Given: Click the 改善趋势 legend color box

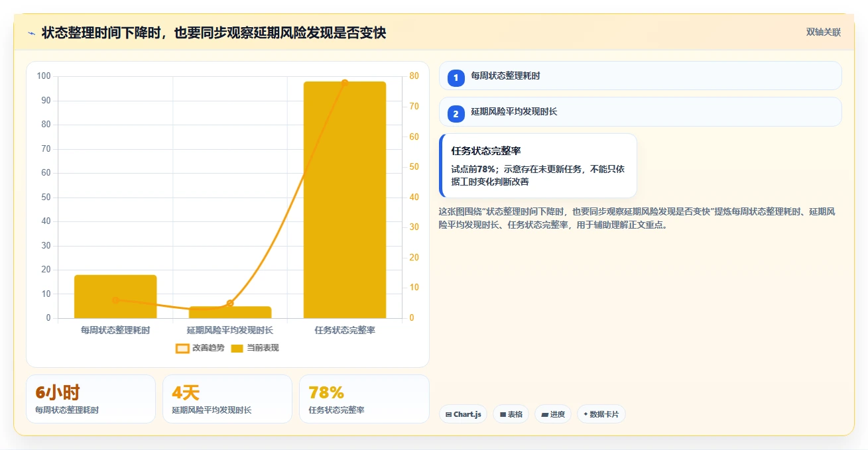Looking at the screenshot, I should click(x=182, y=348).
